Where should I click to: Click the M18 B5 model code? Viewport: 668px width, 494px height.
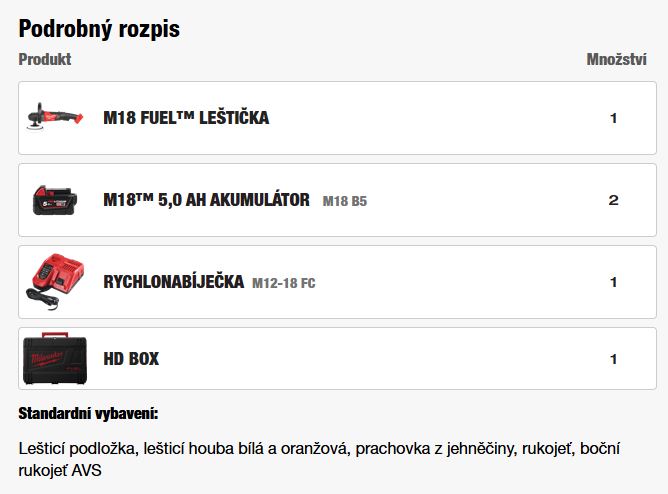[345, 201]
